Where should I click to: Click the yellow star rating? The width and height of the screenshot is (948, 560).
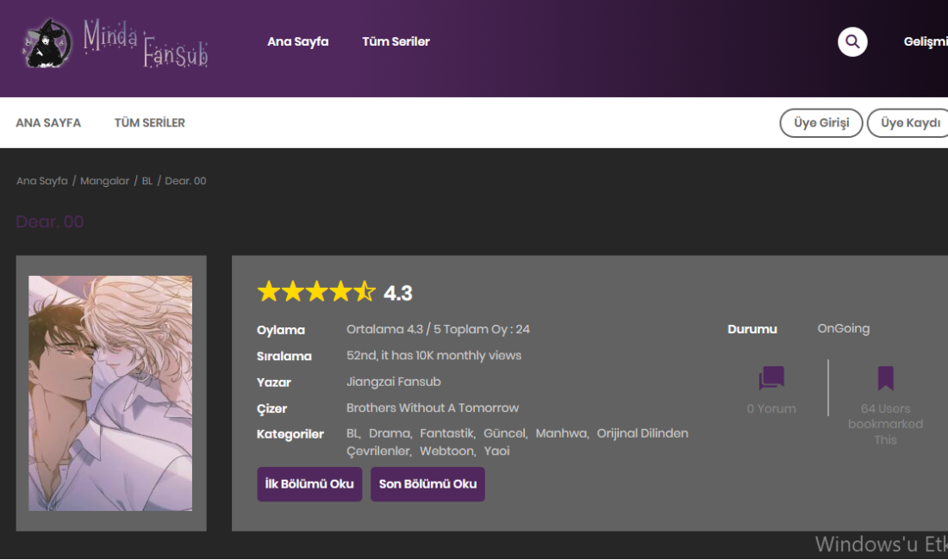pos(316,292)
